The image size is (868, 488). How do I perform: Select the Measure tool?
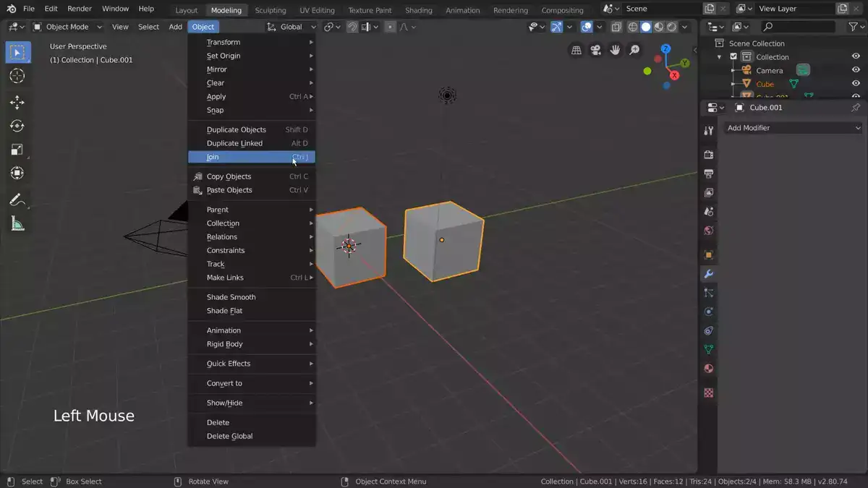pos(17,223)
